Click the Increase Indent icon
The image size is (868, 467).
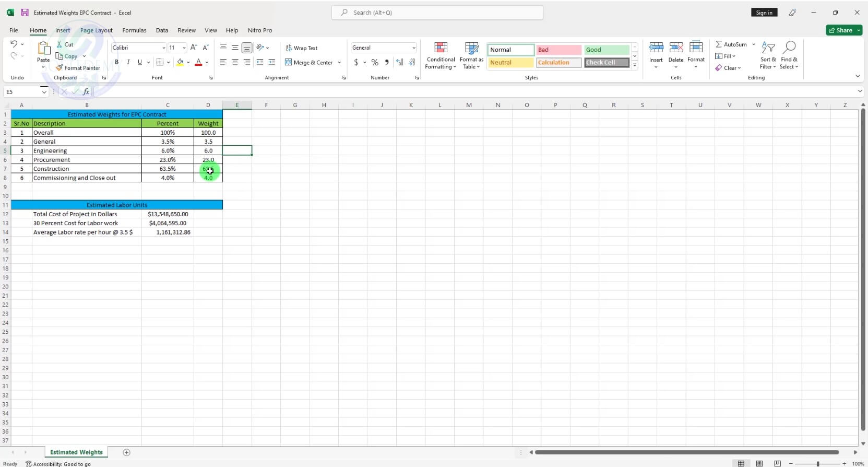[x=272, y=62]
